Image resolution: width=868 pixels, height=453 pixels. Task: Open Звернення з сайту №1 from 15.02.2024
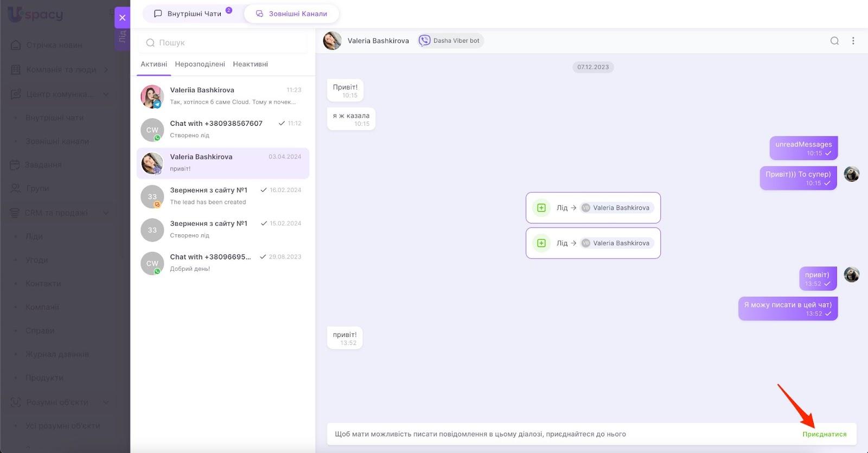coord(223,230)
